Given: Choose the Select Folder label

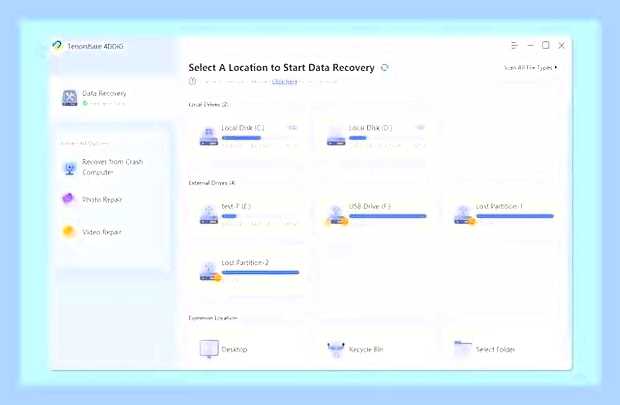Looking at the screenshot, I should 495,349.
